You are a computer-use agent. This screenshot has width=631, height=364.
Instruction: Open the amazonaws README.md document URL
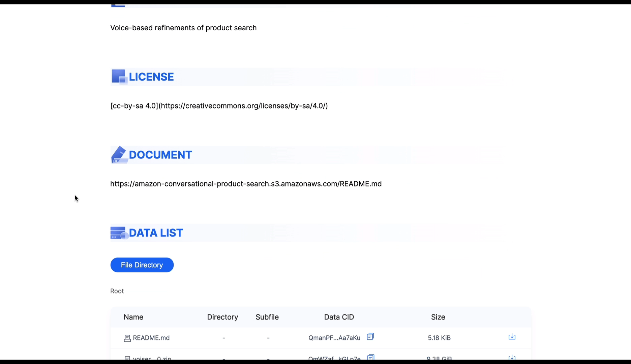coord(246,184)
